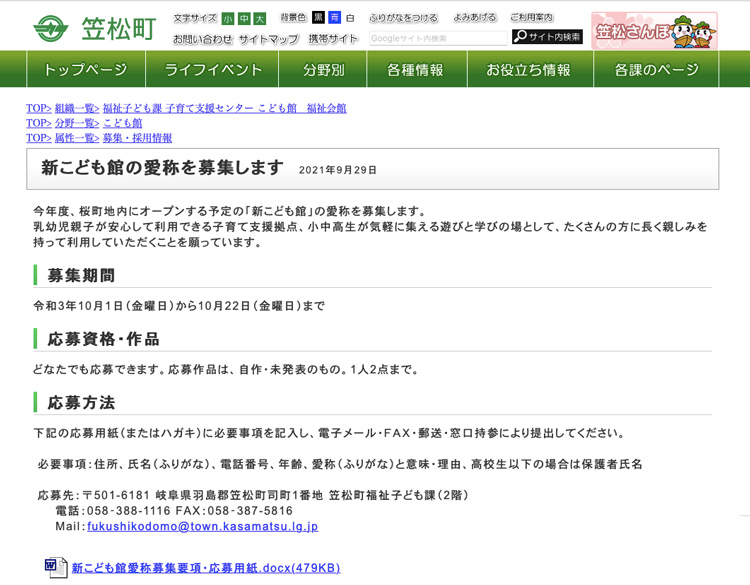Click 分野一覧 breadcrumb link
The image size is (750, 585).
tap(77, 123)
